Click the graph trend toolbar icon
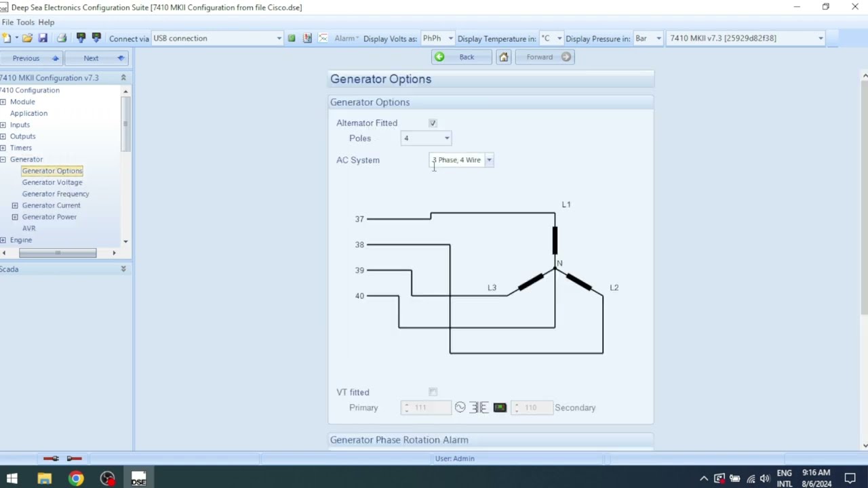The width and height of the screenshot is (868, 488). tap(323, 39)
